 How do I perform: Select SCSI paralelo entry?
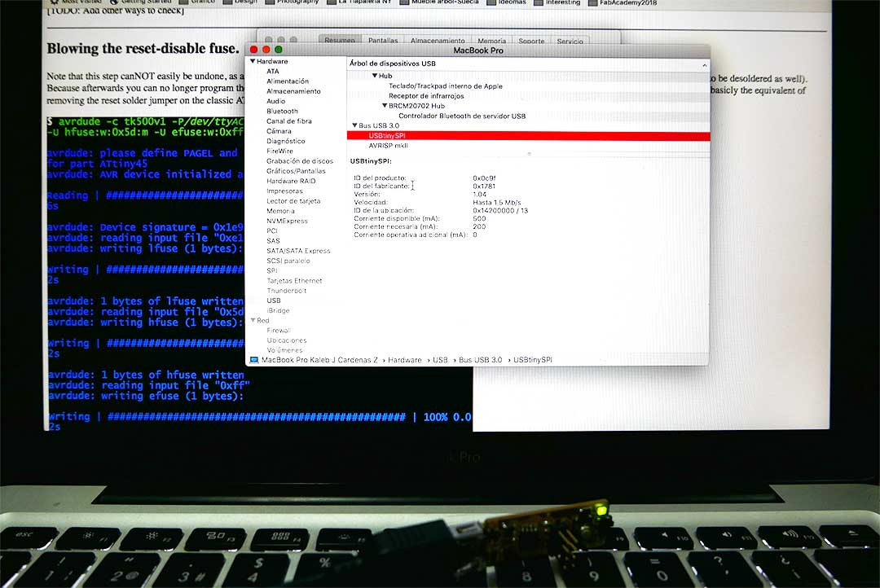click(x=288, y=261)
